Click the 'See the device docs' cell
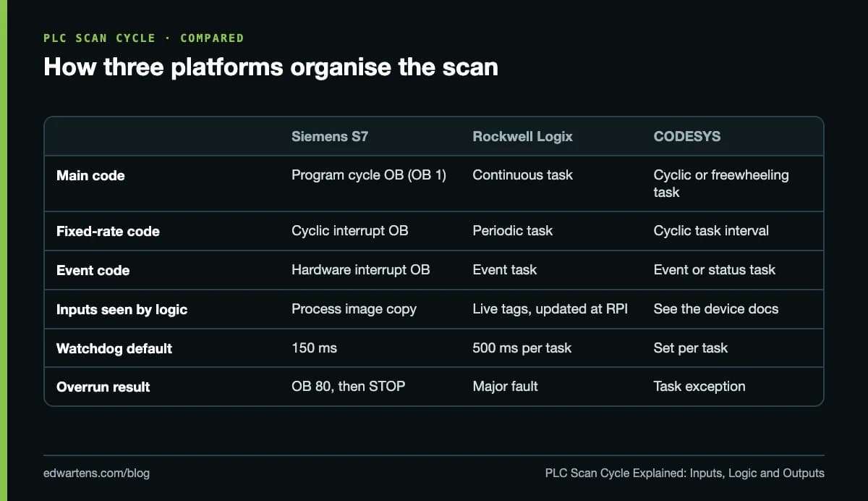Viewport: 868px width, 501px height. (716, 308)
